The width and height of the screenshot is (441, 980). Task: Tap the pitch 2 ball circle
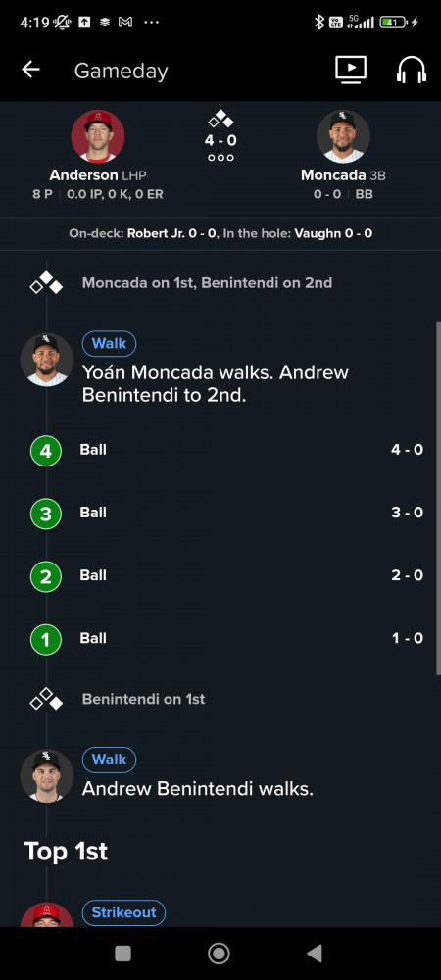[x=46, y=576]
